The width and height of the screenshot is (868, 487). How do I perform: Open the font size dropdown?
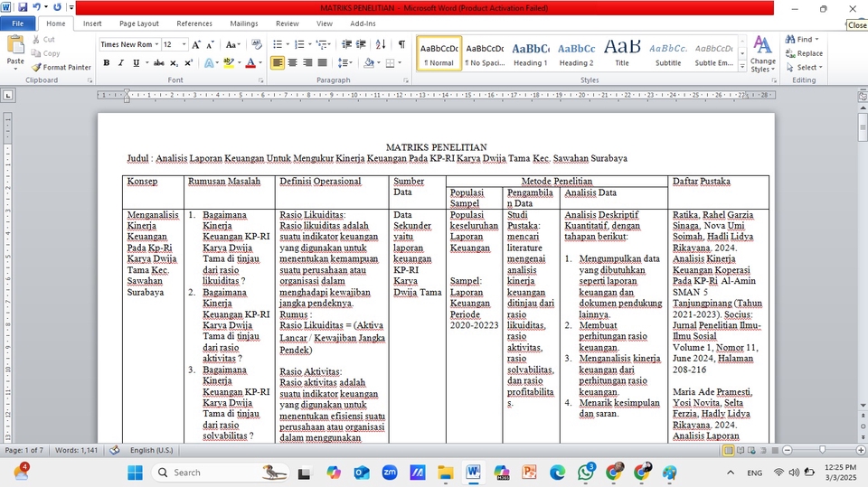(184, 44)
